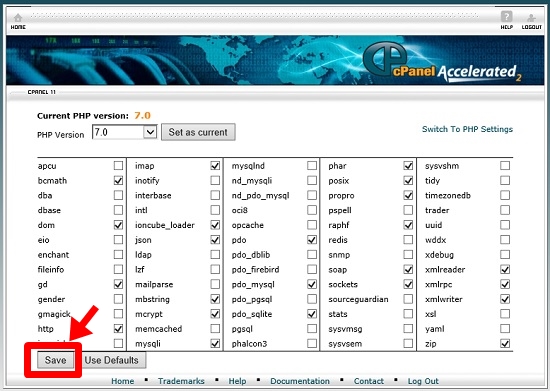Uncheck the bcmath extension
Viewport: 550px width, 391px height.
click(x=118, y=180)
